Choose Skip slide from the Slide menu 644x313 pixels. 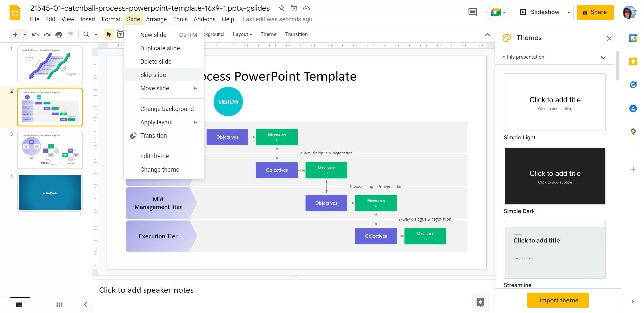click(x=153, y=75)
